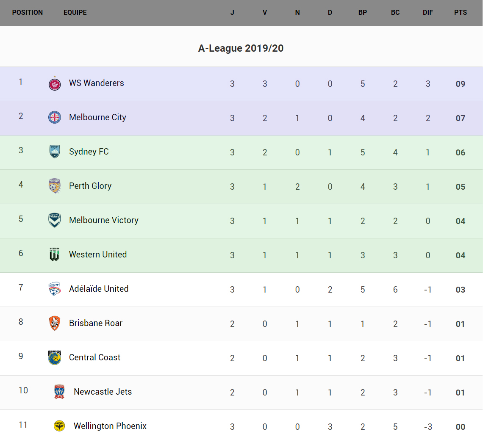Click the Wellington Phoenix logo
483x448 pixels.
tap(59, 426)
